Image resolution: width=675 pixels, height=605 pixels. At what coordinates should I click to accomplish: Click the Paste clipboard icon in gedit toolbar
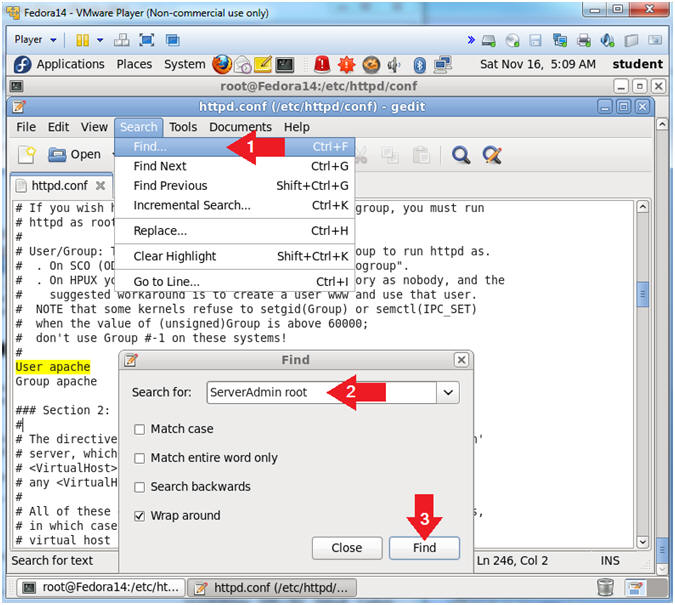click(x=421, y=155)
